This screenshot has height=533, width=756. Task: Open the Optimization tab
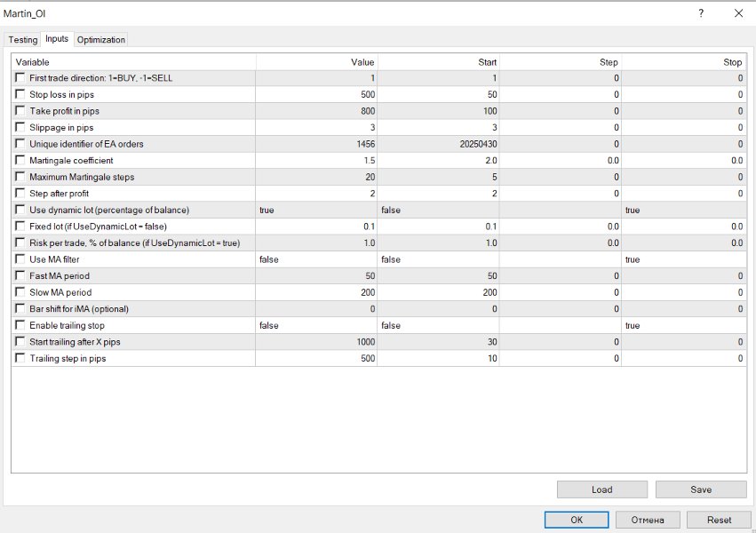click(x=100, y=39)
